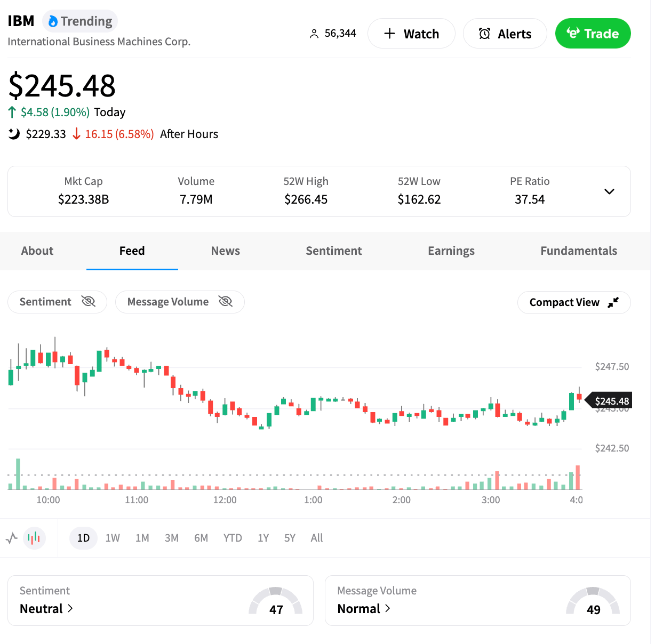The height and width of the screenshot is (644, 655).
Task: Select the Feed tab
Action: pyautogui.click(x=132, y=251)
